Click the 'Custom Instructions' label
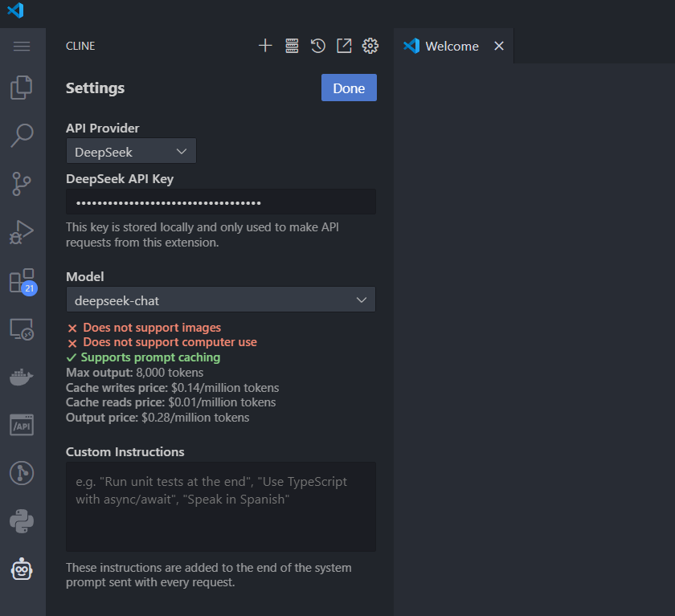675x616 pixels. point(125,452)
